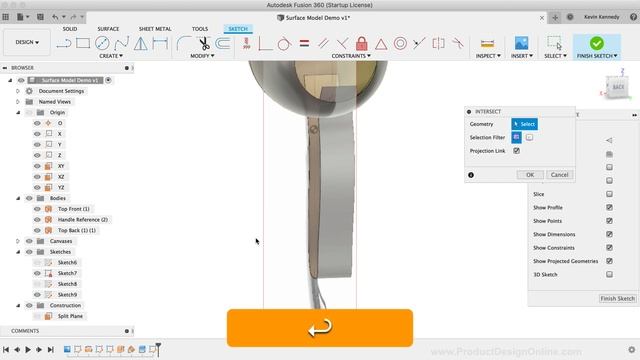Select the Rectangle sketch tool
Image resolution: width=640 pixels, height=360 pixels.
83,43
